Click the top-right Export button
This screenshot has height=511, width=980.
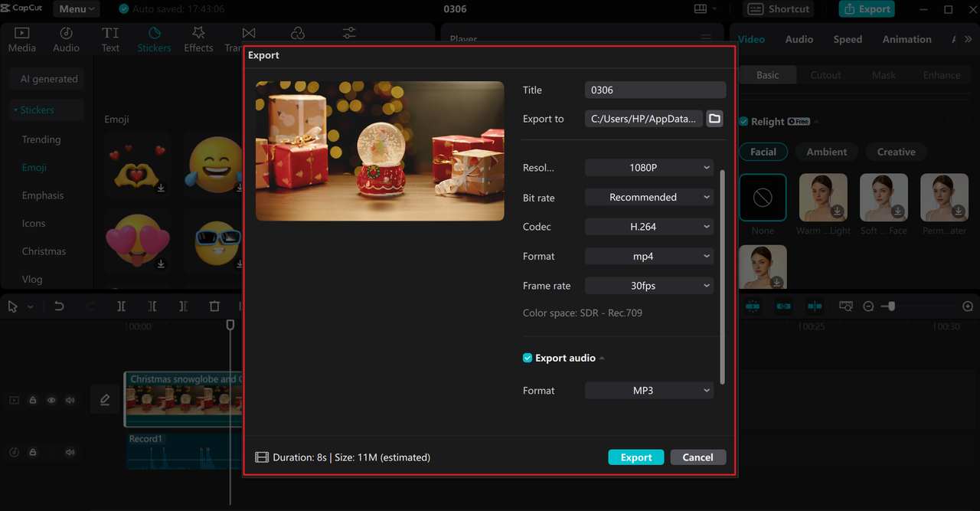(867, 9)
